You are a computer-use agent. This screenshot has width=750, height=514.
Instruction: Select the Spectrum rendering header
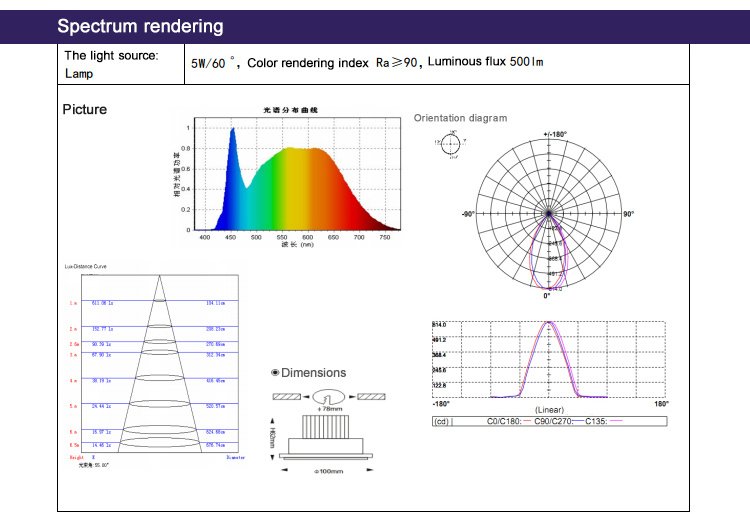coord(140,26)
